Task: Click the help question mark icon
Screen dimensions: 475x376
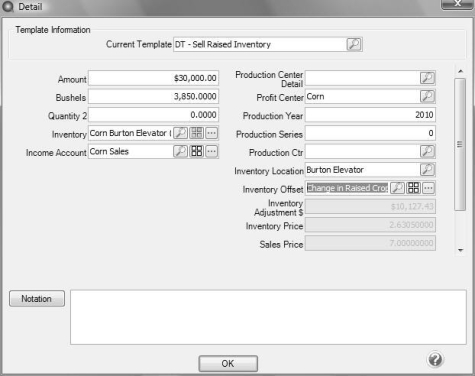Action: pyautogui.click(x=435, y=359)
